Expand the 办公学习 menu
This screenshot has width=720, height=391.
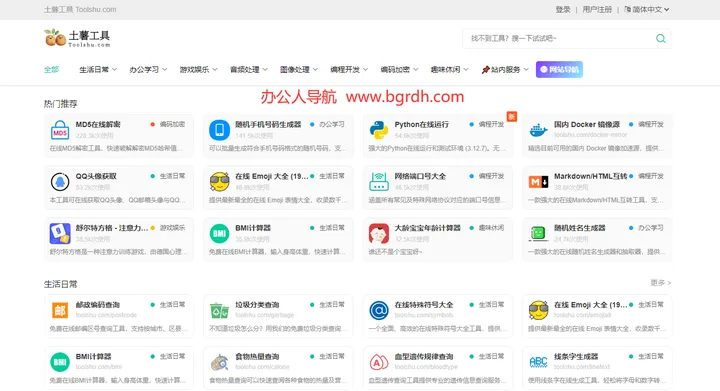click(x=148, y=70)
